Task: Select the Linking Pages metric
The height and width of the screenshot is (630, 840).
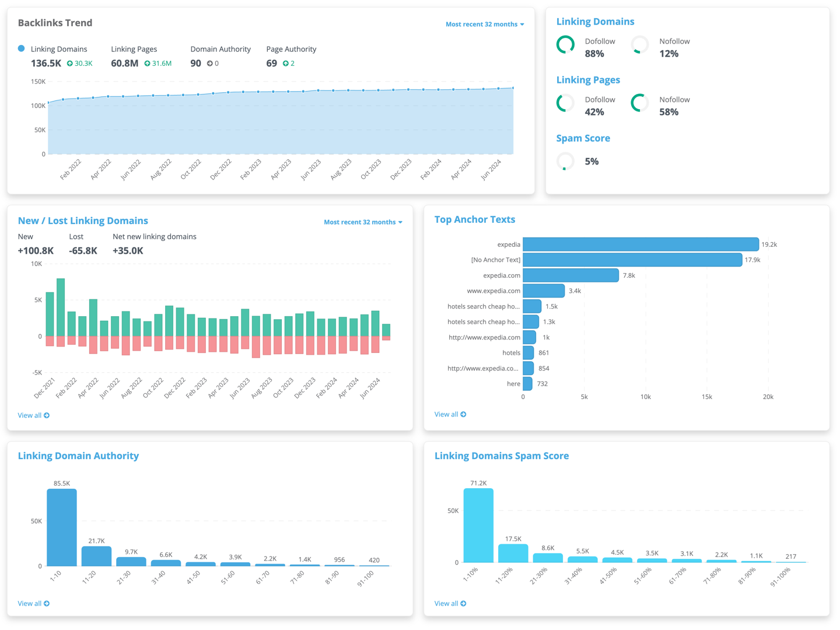Action: click(134, 49)
